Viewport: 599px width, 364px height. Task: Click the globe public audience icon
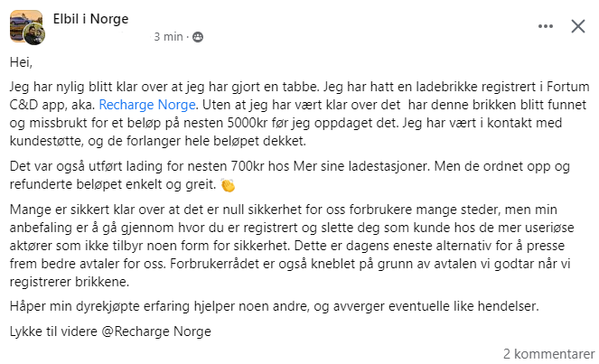click(x=198, y=37)
